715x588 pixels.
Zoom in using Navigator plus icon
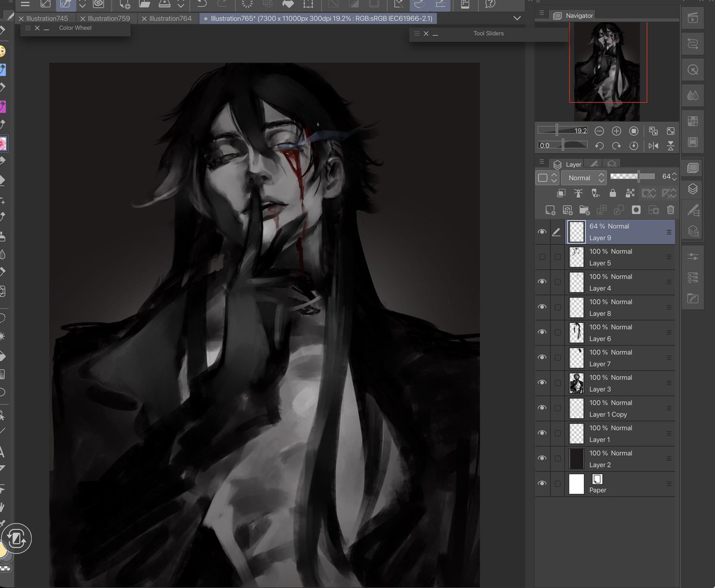(617, 131)
